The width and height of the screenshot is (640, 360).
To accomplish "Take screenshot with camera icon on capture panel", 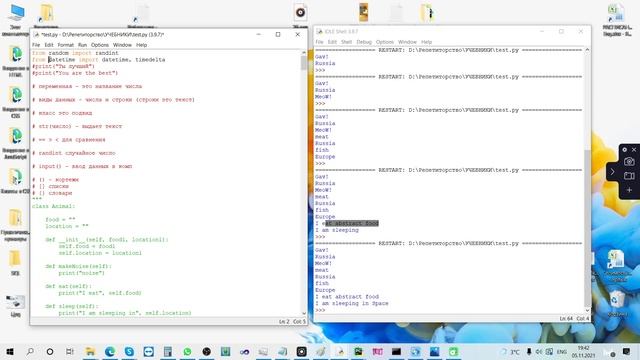I will click(629, 162).
